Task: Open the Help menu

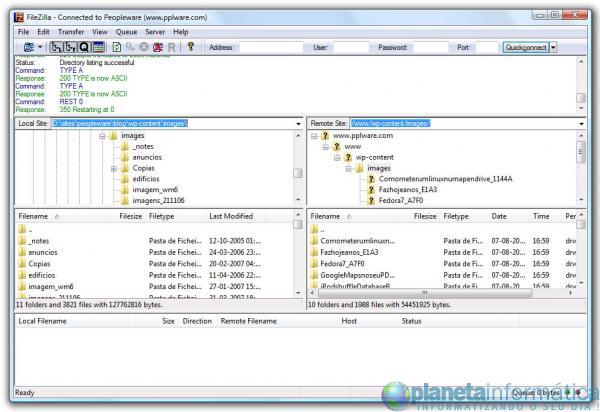Action: click(181, 32)
